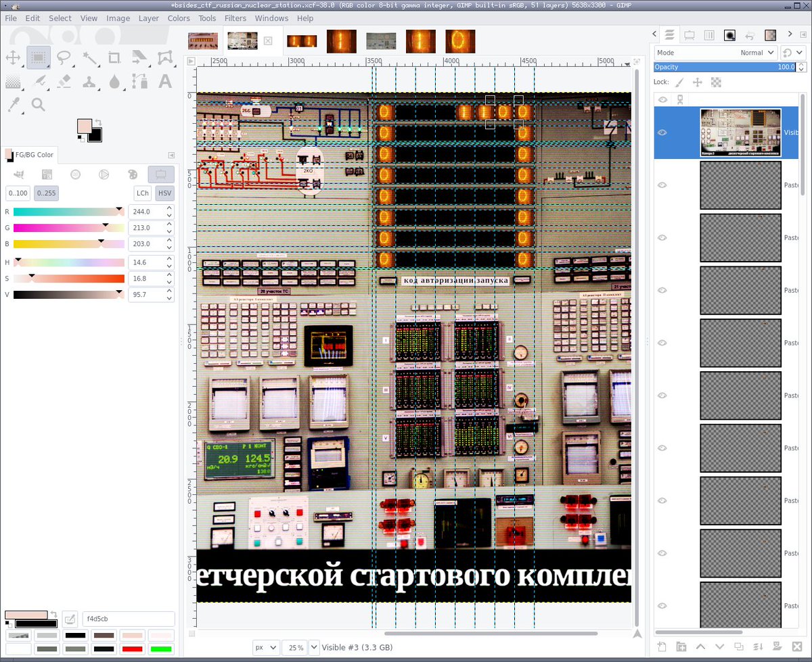Switch color model to HSV

point(165,193)
